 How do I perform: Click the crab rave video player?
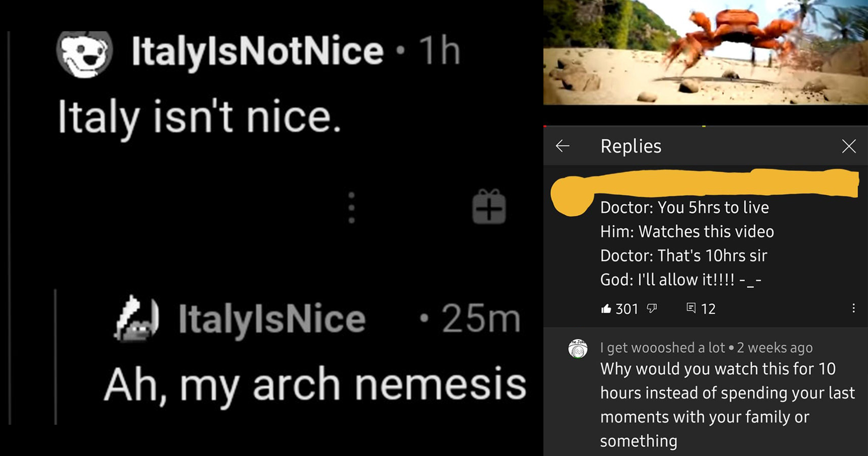tap(705, 52)
